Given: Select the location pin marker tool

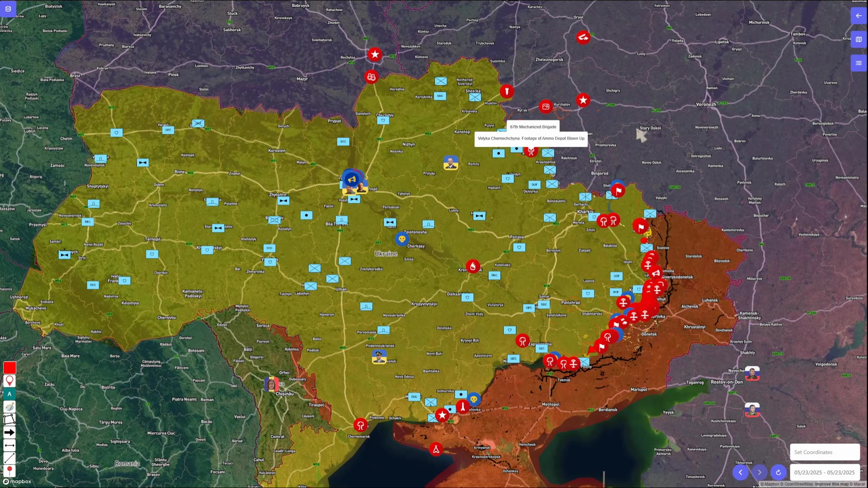Looking at the screenshot, I should tap(9, 380).
